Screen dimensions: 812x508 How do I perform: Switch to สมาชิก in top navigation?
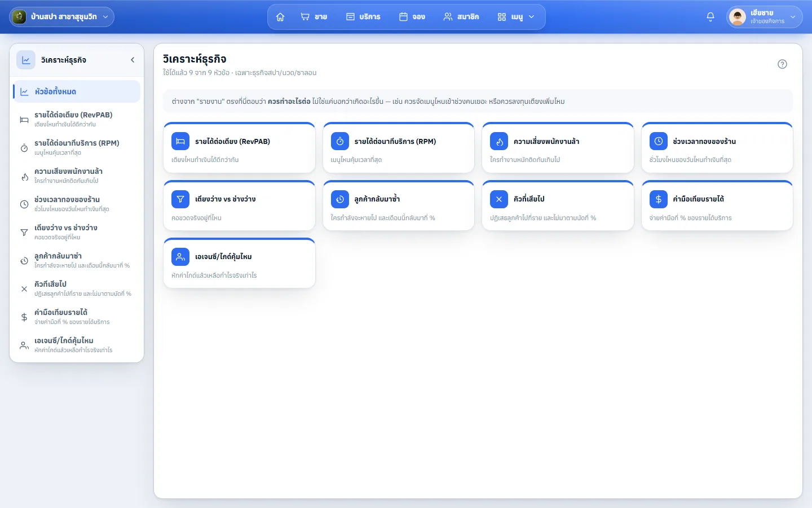(461, 17)
